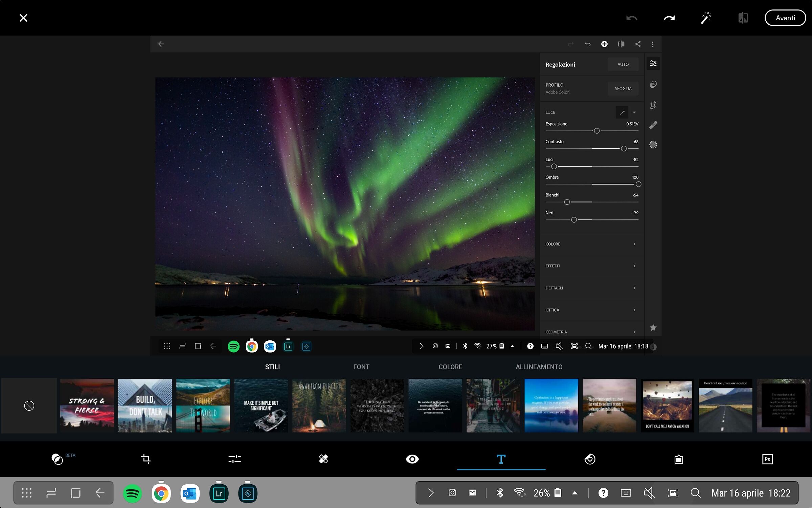Screen dimensions: 812x508
Task: Select the spot healing bandage tool
Action: (323, 459)
